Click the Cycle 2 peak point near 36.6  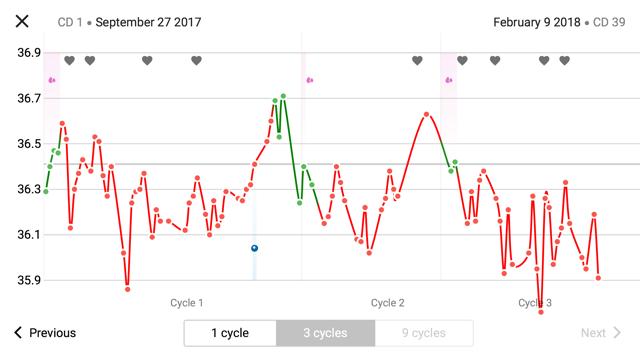tap(427, 115)
